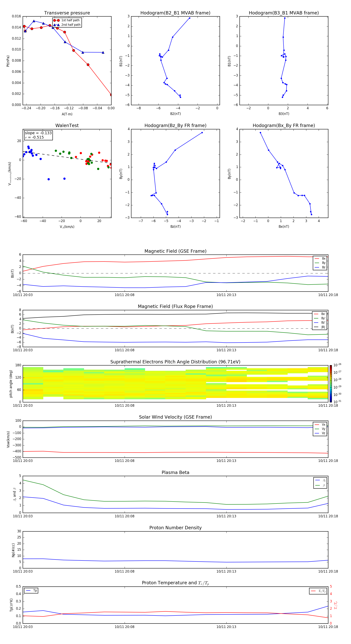Click '|B|' in the Flux Rope legend
This screenshot has width=351, height=644.
pyautogui.click(x=323, y=327)
